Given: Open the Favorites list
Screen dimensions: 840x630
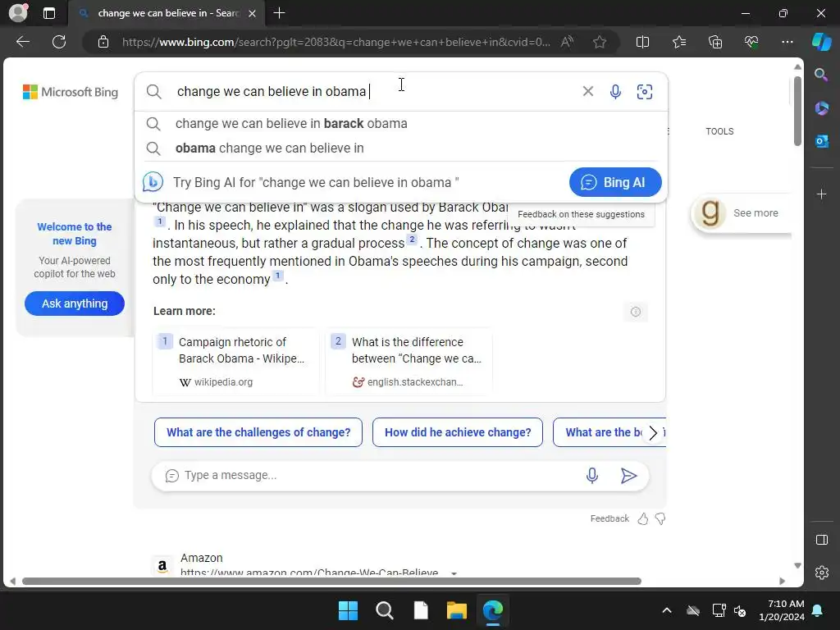Looking at the screenshot, I should coord(678,42).
